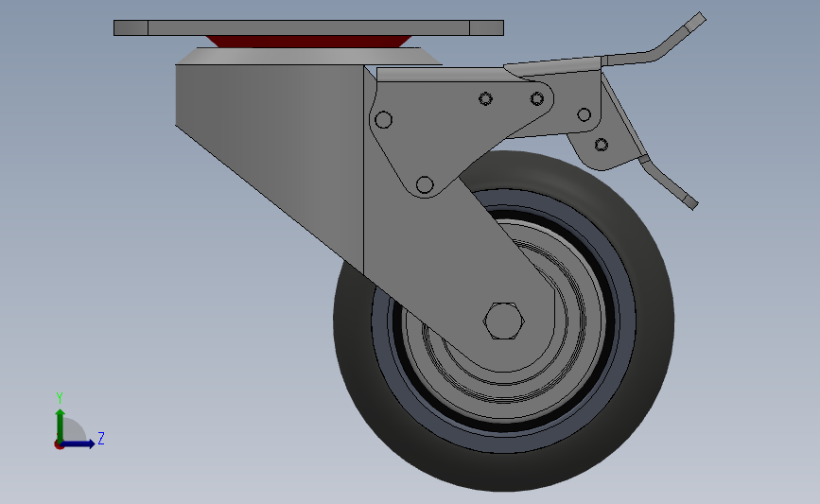The width and height of the screenshot is (820, 504).
Task: Click the Z axis label
Action: click(x=101, y=438)
